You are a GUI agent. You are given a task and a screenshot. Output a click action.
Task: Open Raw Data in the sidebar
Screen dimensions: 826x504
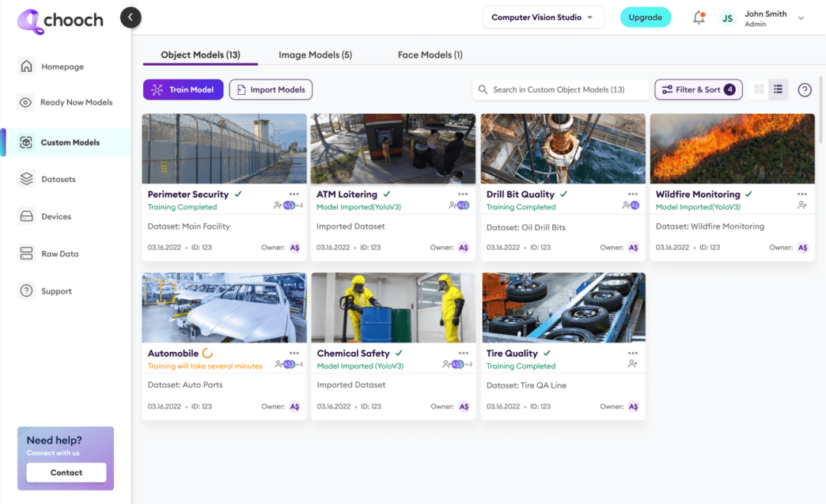(59, 254)
